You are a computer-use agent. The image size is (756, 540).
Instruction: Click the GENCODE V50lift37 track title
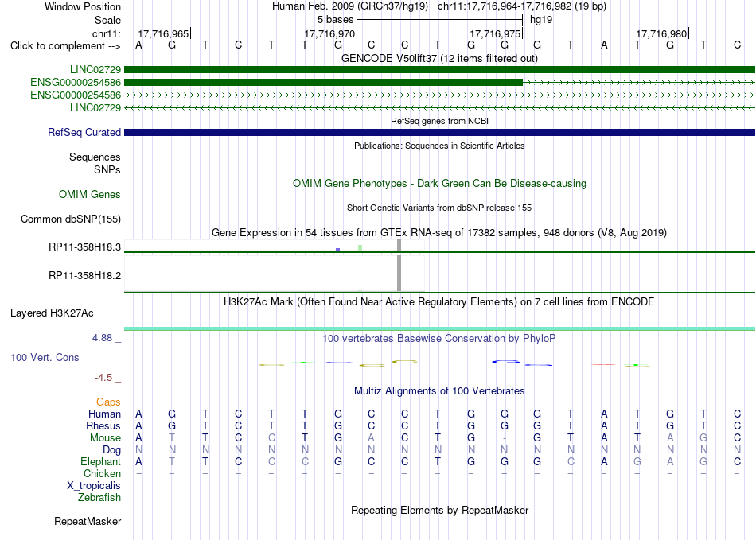(x=439, y=58)
